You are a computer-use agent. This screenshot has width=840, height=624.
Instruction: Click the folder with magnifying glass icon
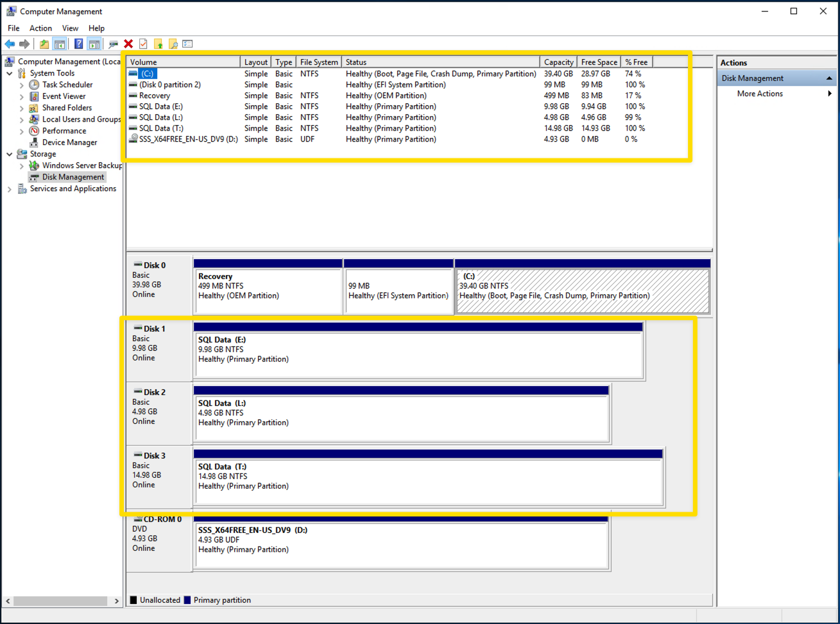(x=173, y=44)
